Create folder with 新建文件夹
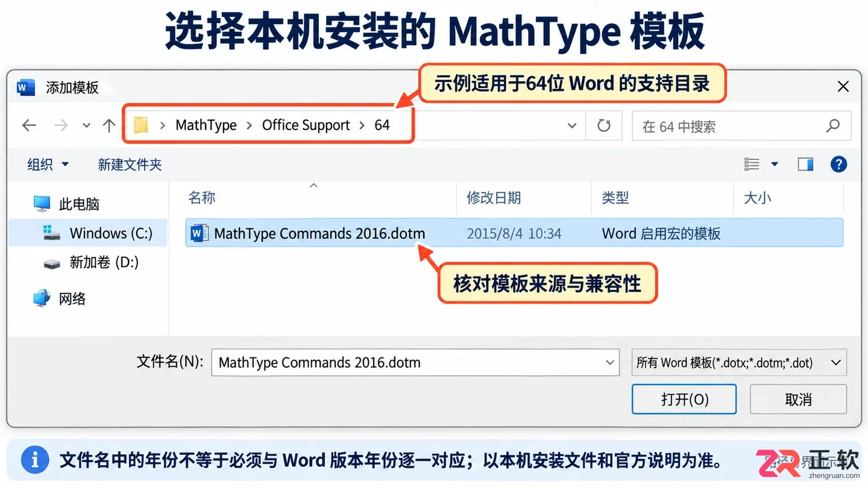 point(130,164)
